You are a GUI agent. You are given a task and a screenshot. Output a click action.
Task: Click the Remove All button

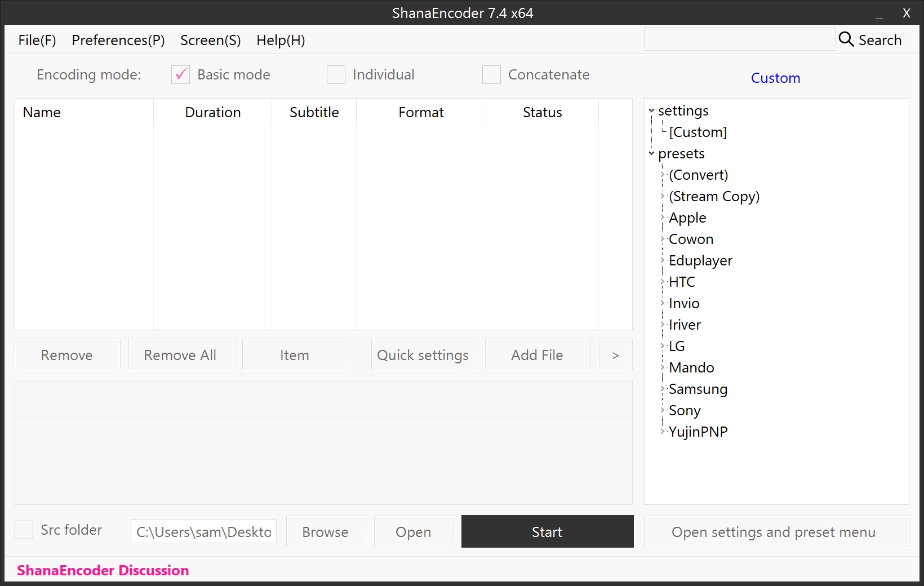coord(181,354)
